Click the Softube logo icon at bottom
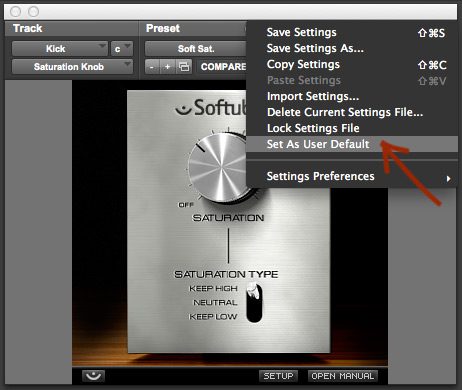 tap(93, 376)
